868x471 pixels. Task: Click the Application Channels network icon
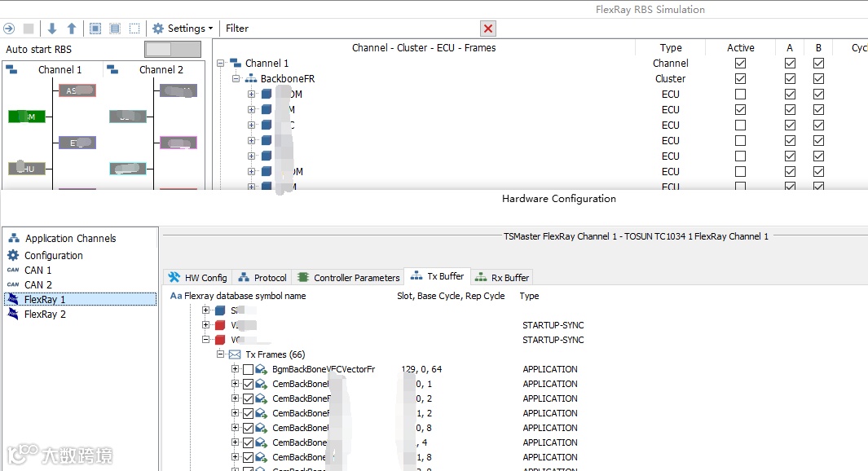tap(13, 239)
